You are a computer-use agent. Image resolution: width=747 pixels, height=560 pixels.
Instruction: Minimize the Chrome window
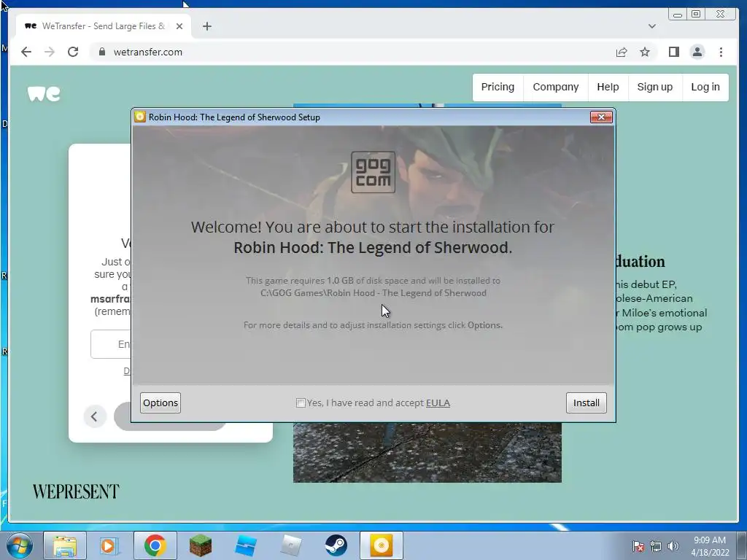[678, 15]
